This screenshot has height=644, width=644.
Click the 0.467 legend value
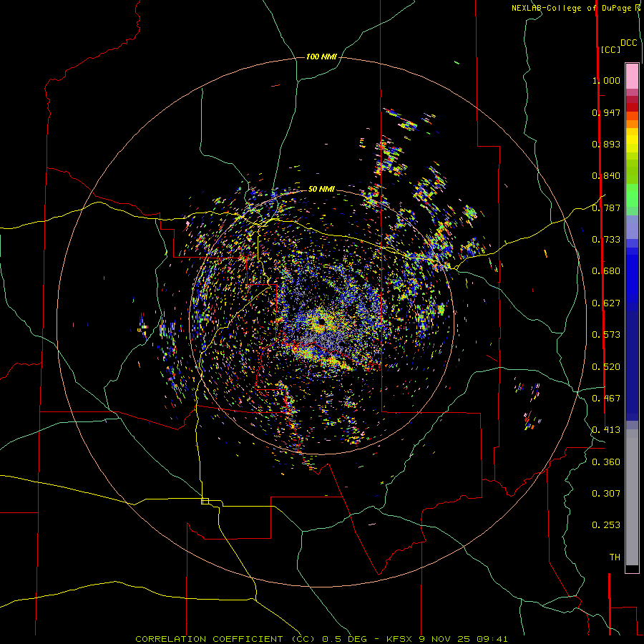coord(606,399)
